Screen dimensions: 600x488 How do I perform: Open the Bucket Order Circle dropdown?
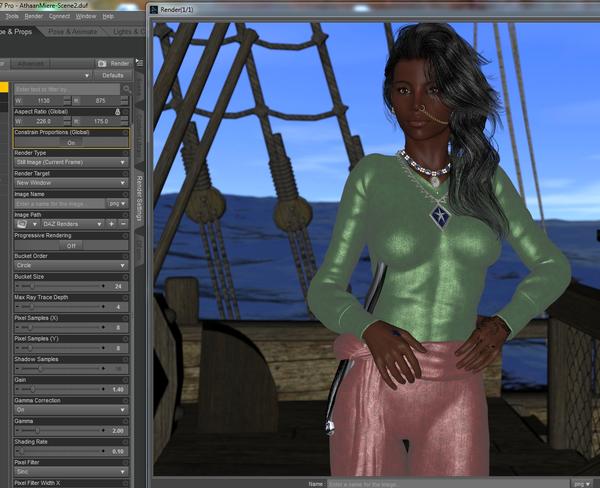(x=71, y=265)
